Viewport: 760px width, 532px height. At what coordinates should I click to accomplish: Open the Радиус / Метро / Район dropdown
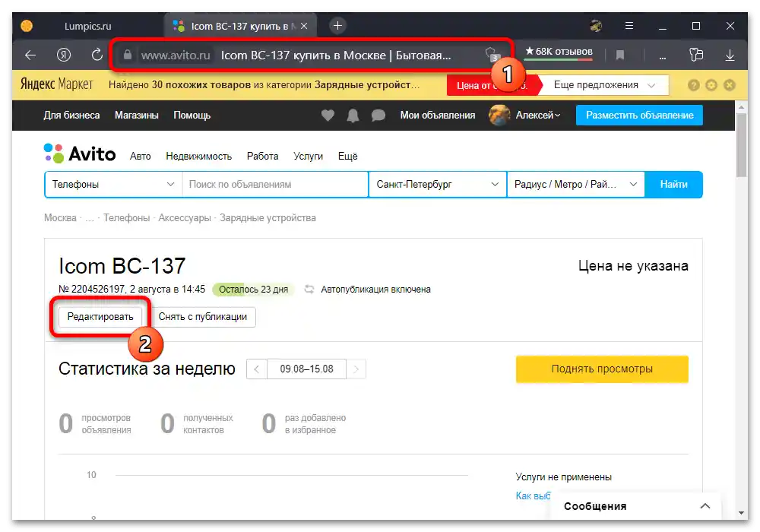pos(576,185)
